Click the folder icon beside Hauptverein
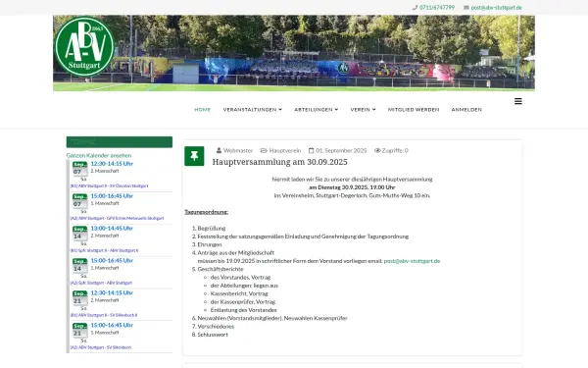588x368 pixels. [x=264, y=150]
